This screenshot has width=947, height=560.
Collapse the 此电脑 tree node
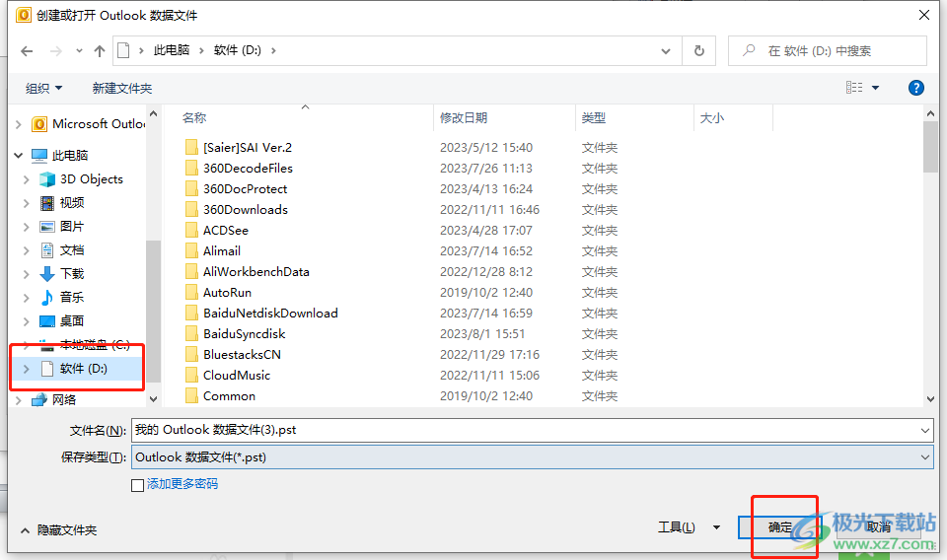click(18, 156)
